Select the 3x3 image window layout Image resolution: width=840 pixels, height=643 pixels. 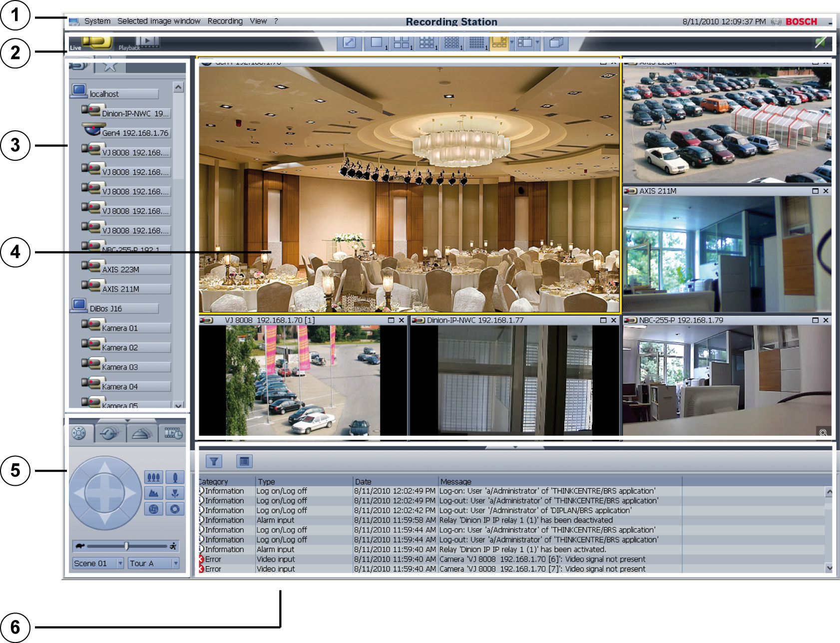pos(426,43)
